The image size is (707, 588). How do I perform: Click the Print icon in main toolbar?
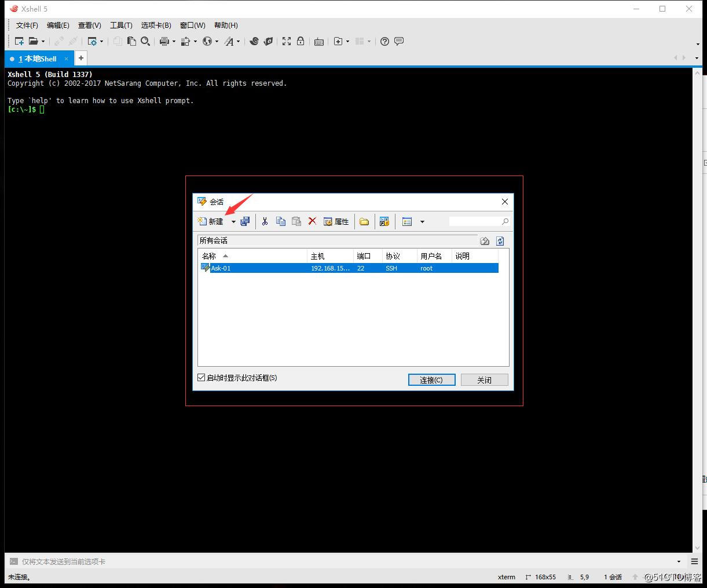pos(164,41)
